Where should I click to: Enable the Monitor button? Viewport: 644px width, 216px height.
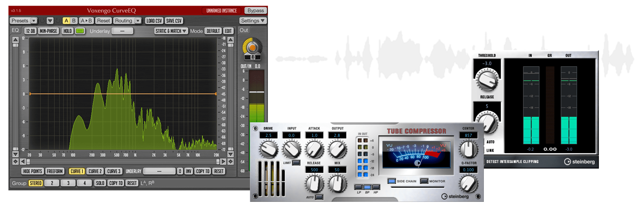click(x=424, y=181)
